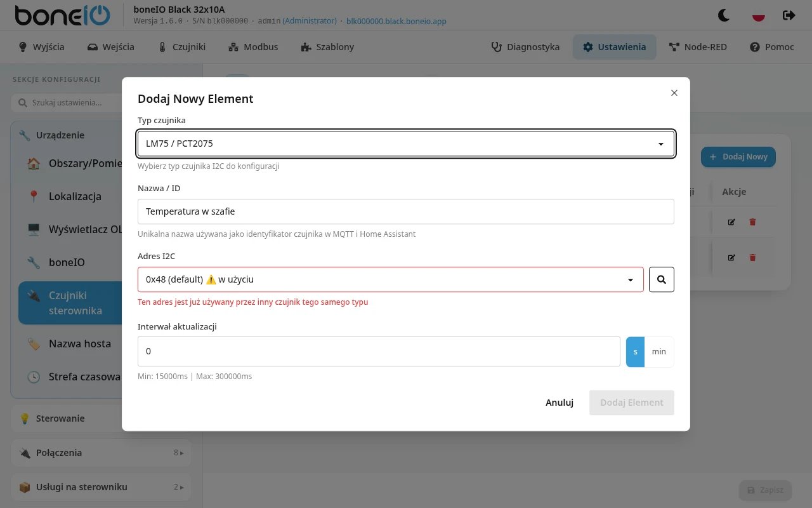Click the Zapisz save button
Viewport: 812px width, 508px height.
765,490
